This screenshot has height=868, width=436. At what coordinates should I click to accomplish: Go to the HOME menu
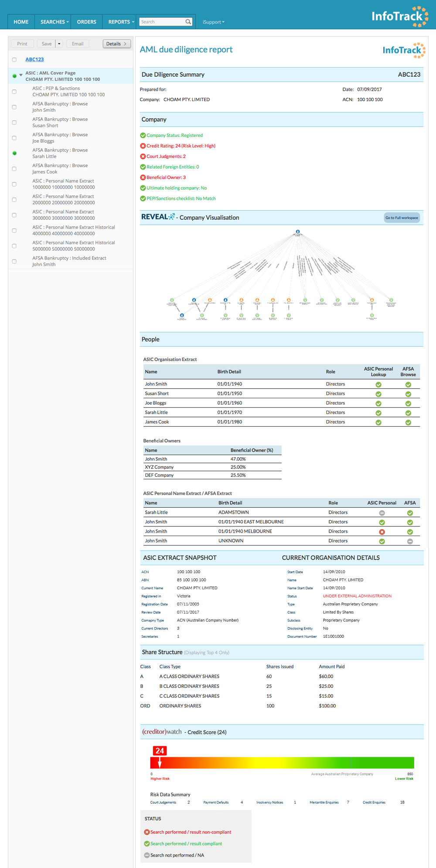pos(21,22)
